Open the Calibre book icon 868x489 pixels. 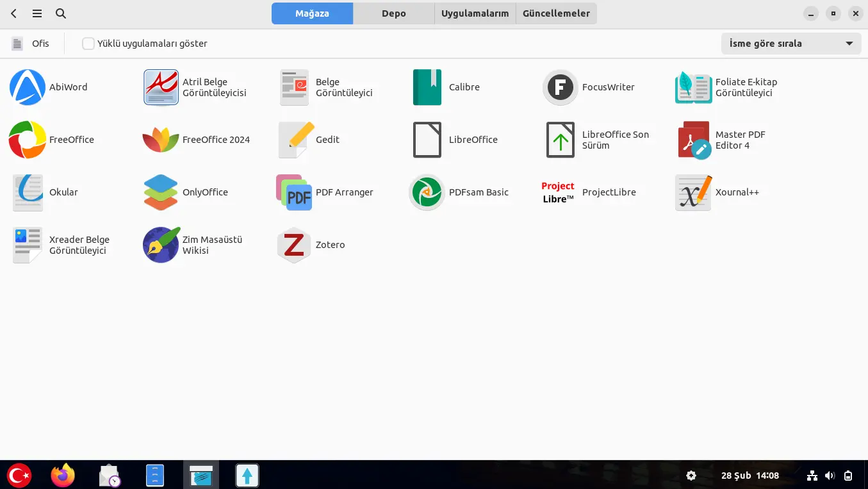point(427,87)
